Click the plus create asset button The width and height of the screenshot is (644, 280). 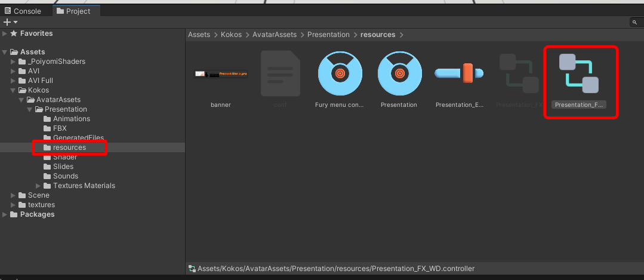(7, 22)
